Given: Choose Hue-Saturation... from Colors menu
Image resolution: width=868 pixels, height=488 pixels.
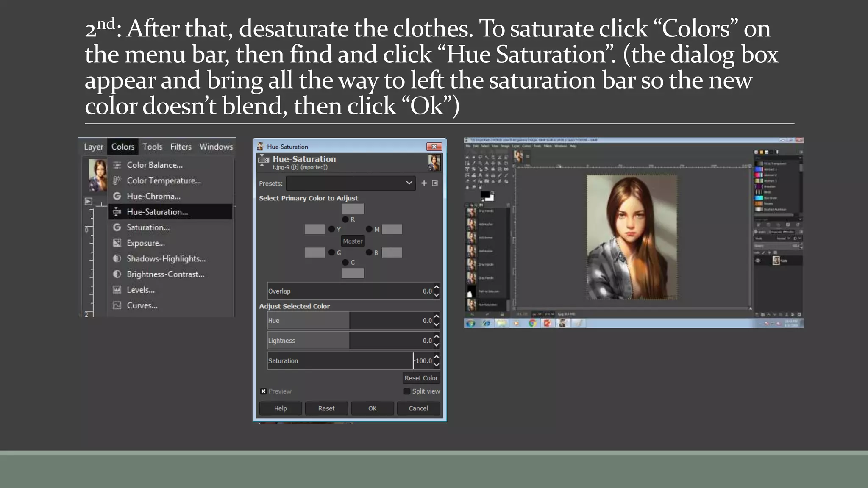Looking at the screenshot, I should (x=170, y=212).
